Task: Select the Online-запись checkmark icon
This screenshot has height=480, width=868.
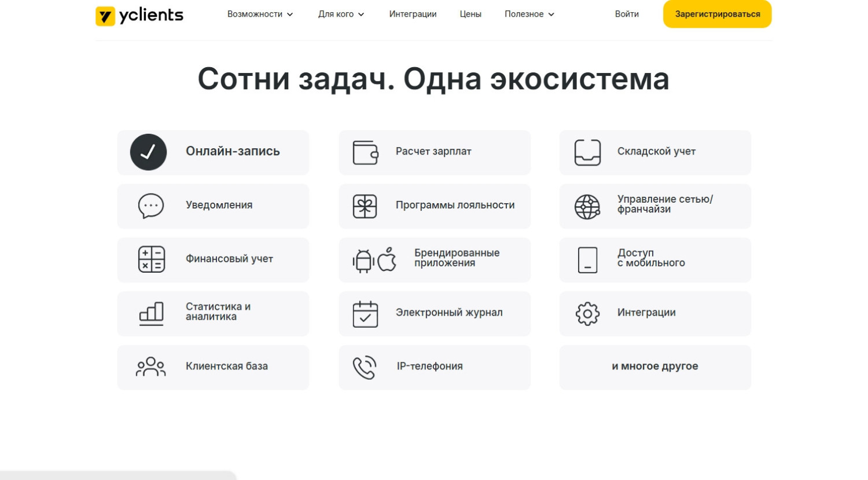Action: pyautogui.click(x=148, y=152)
